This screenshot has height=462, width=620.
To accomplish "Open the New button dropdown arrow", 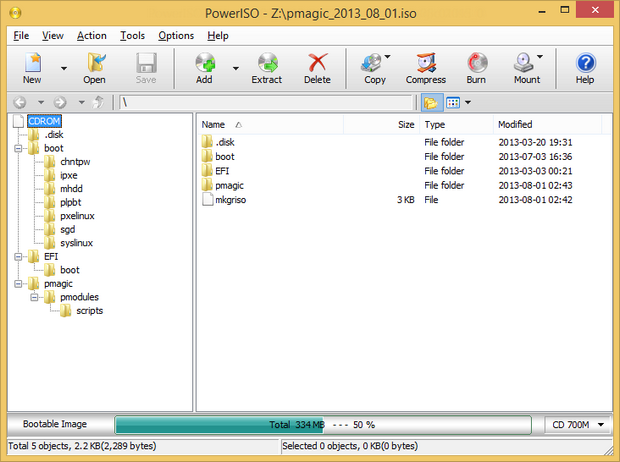I will point(64,69).
